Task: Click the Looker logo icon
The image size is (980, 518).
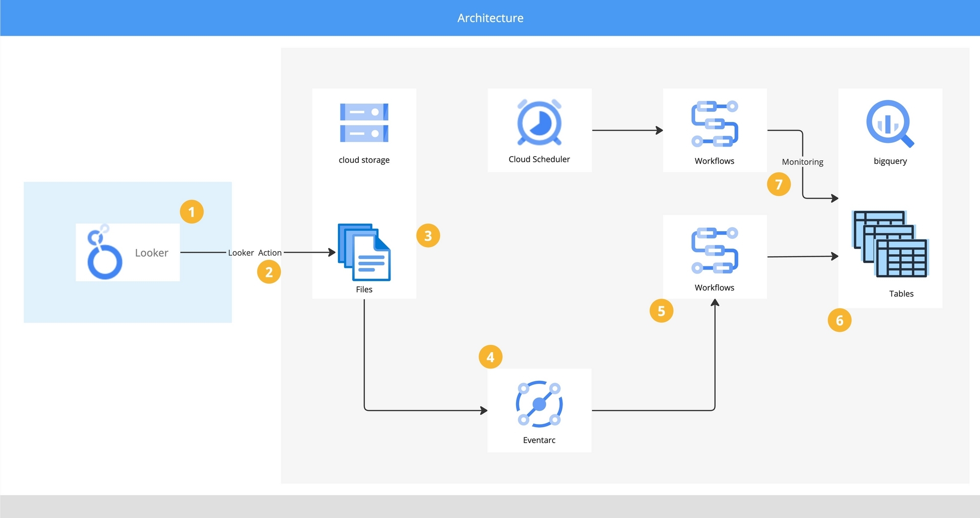Action: [x=105, y=252]
